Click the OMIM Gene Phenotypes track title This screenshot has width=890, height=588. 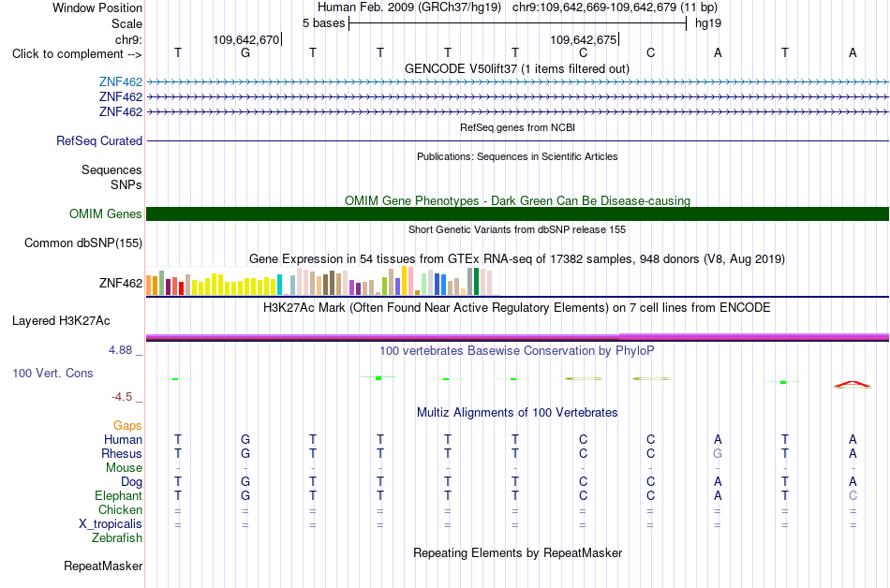(517, 200)
